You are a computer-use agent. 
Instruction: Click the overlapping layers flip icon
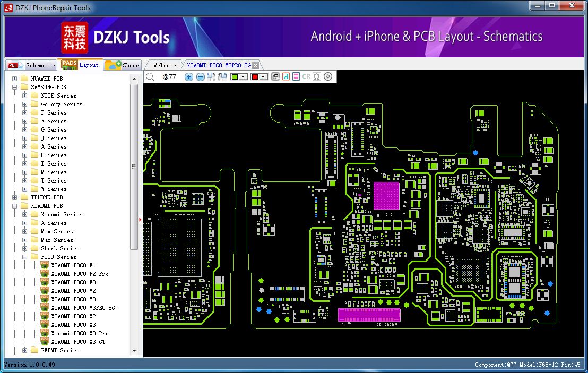(x=275, y=77)
